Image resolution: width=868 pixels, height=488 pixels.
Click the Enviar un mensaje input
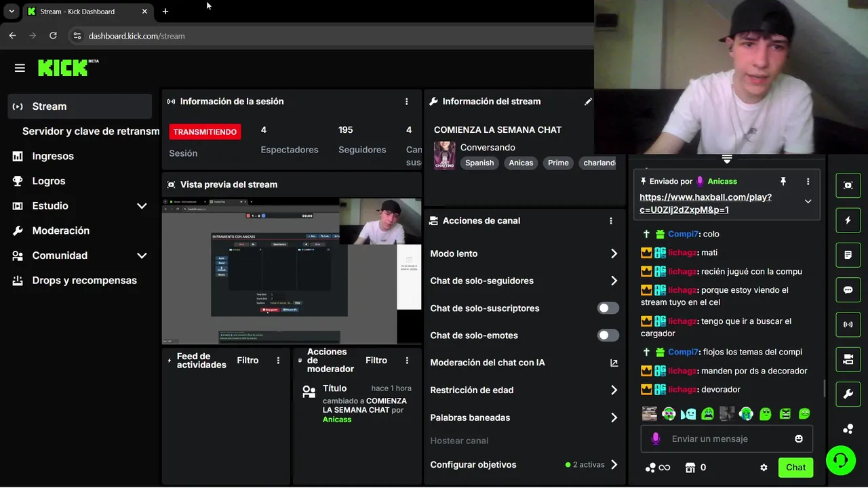tap(727, 439)
